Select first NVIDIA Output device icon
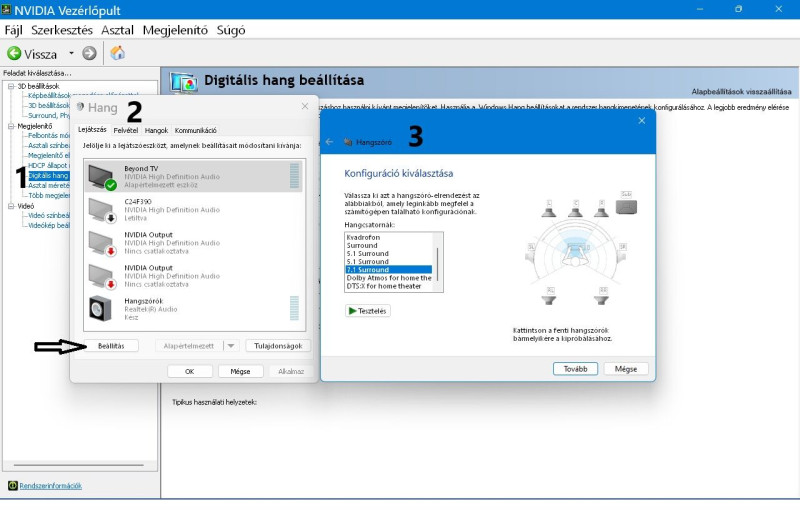This screenshot has width=800, height=522. pyautogui.click(x=102, y=243)
